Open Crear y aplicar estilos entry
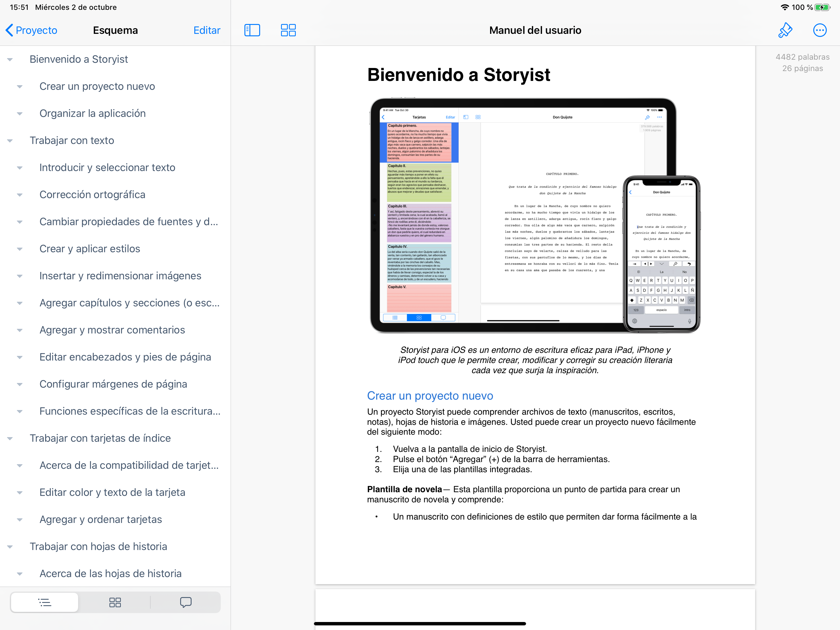The width and height of the screenshot is (840, 630). click(x=89, y=249)
